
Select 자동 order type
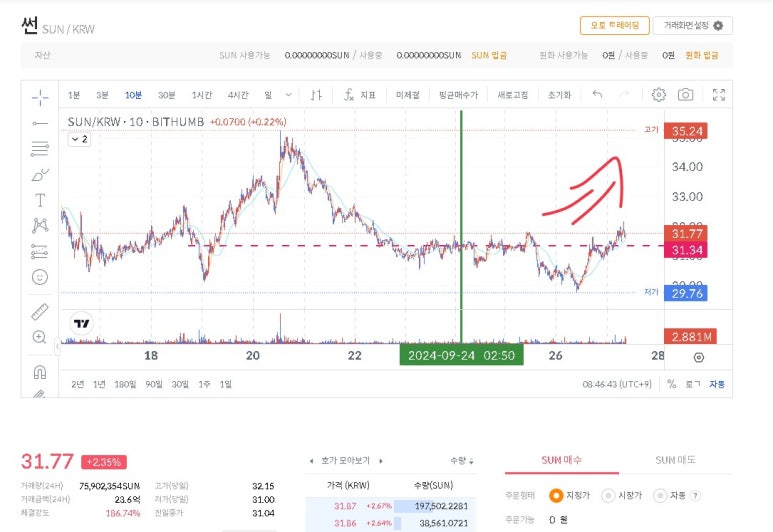(x=669, y=496)
